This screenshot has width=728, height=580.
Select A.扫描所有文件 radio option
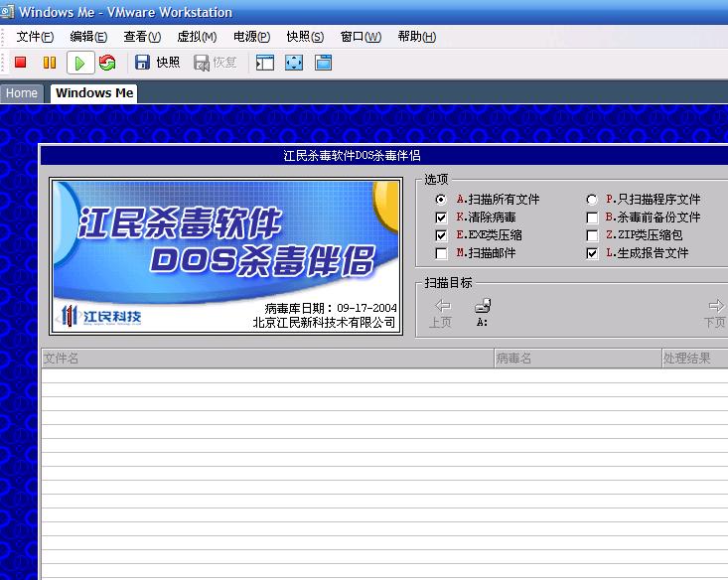[x=441, y=200]
